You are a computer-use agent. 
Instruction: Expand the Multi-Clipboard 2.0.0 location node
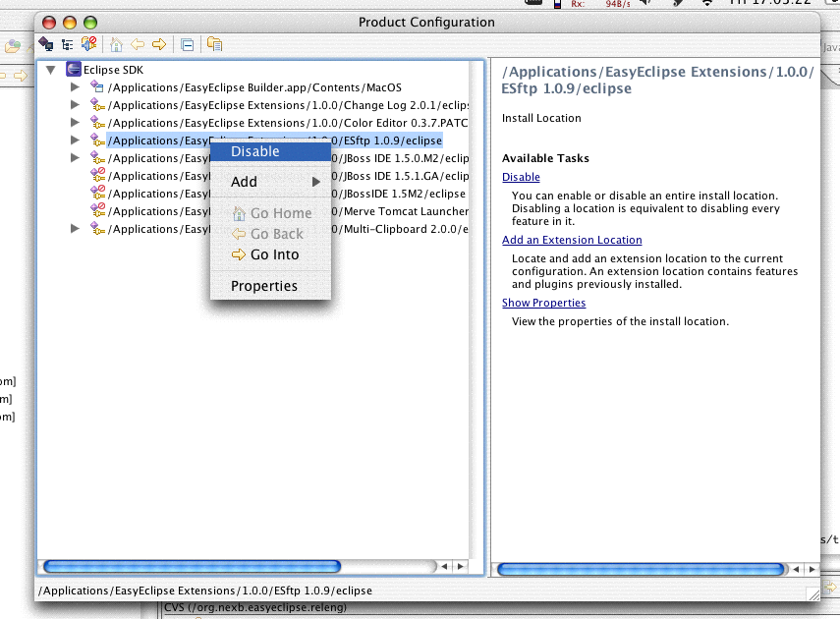coord(75,229)
